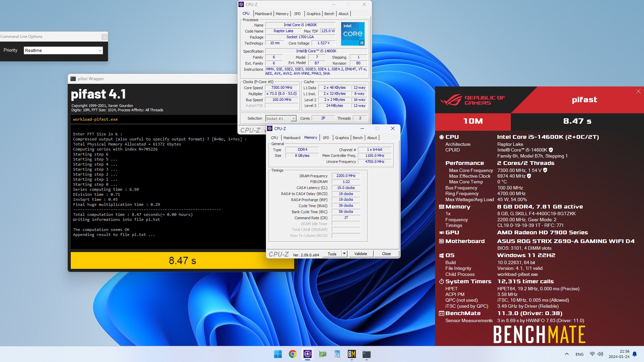Switch to CPU tab in front CPU-Z window
644x362 pixels.
tap(274, 138)
